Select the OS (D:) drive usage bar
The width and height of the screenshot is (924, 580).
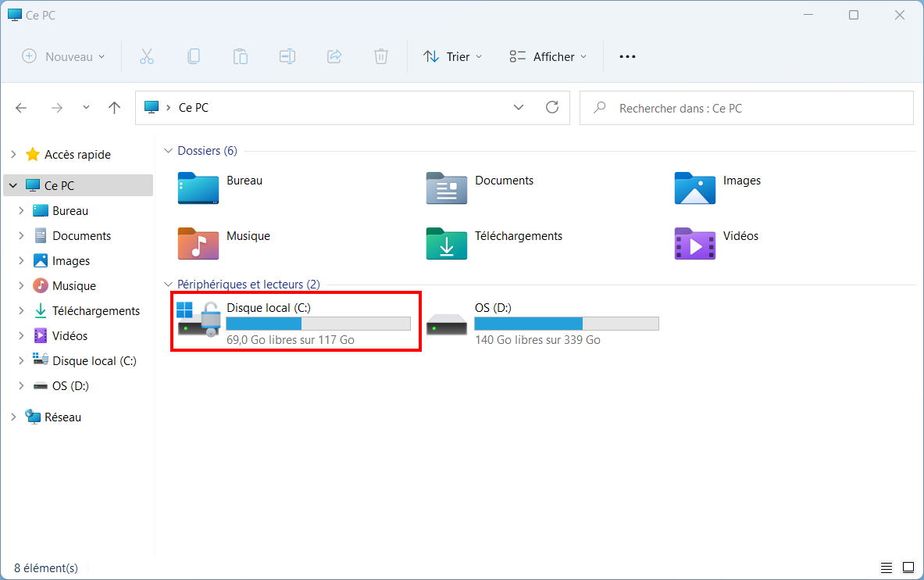click(566, 324)
